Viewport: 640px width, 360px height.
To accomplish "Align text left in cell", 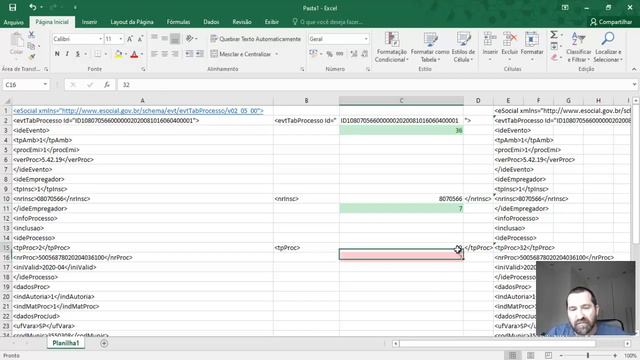I will point(154,54).
